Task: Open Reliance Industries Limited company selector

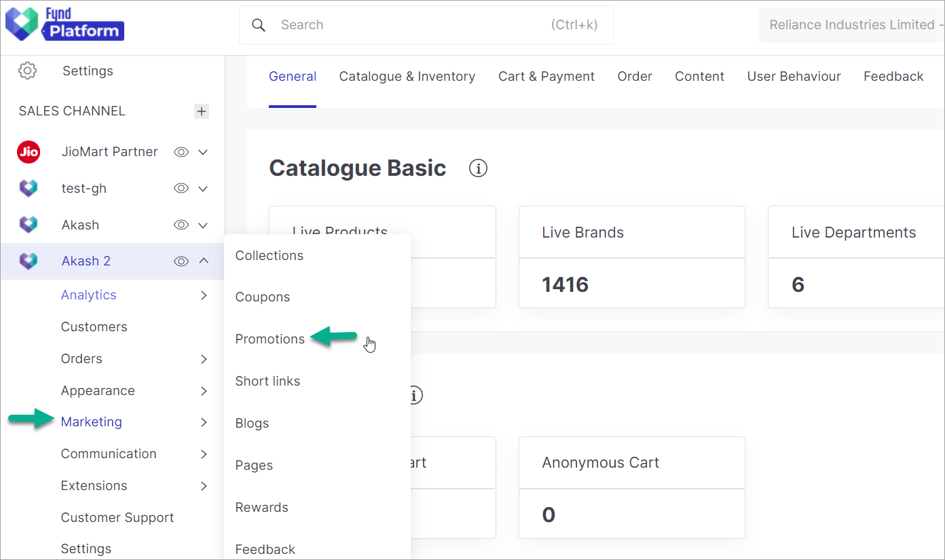Action: click(x=851, y=25)
